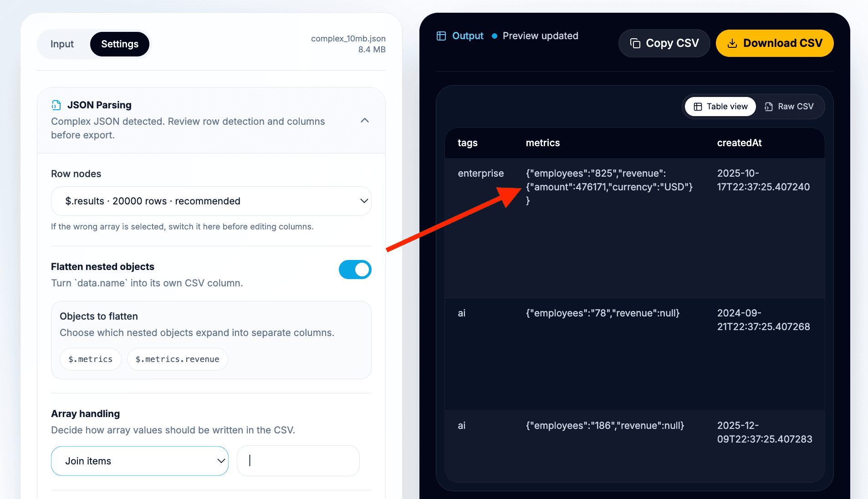The width and height of the screenshot is (868, 499).
Task: Click the 8.4 MB file size
Action: pyautogui.click(x=372, y=50)
